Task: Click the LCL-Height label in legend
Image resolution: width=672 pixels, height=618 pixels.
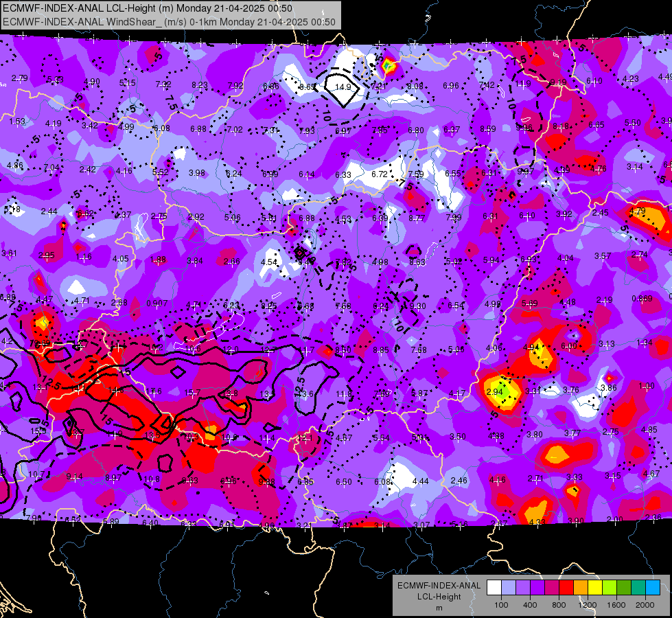Action: [439, 597]
